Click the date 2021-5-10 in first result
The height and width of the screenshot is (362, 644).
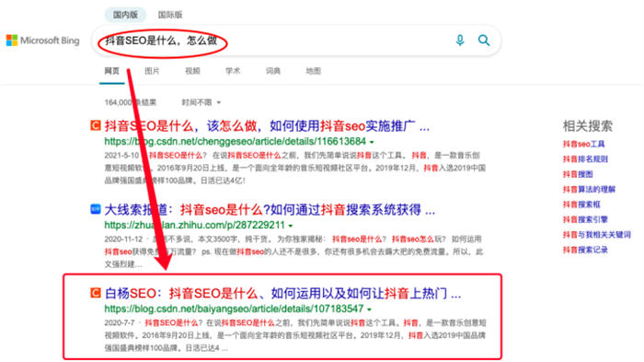tap(121, 156)
